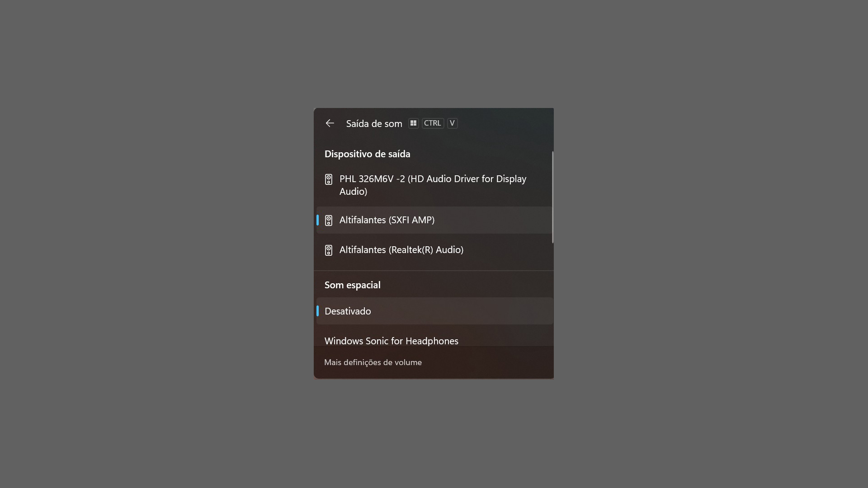Click the V key hint badge
This screenshot has width=868, height=488.
tap(452, 123)
